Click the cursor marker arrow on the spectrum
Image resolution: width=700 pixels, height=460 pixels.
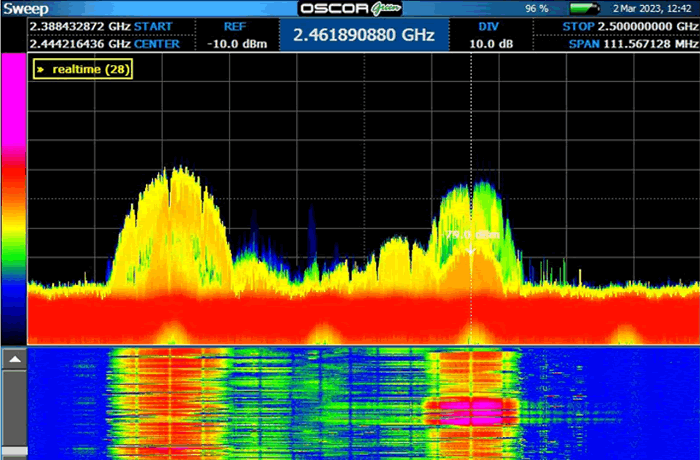[471, 250]
